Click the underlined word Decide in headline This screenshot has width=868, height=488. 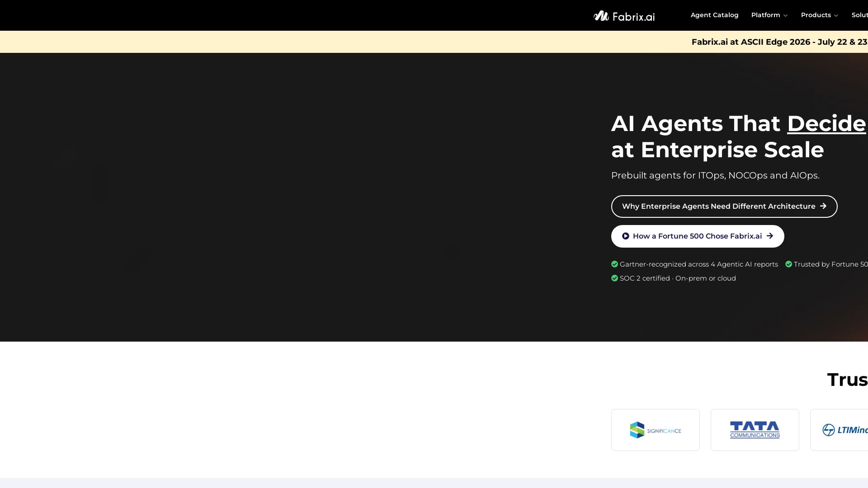tap(826, 124)
